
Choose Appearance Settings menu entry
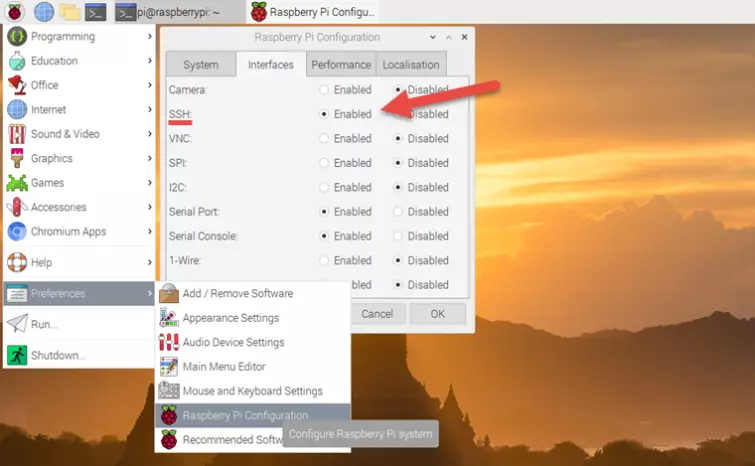tap(252, 318)
